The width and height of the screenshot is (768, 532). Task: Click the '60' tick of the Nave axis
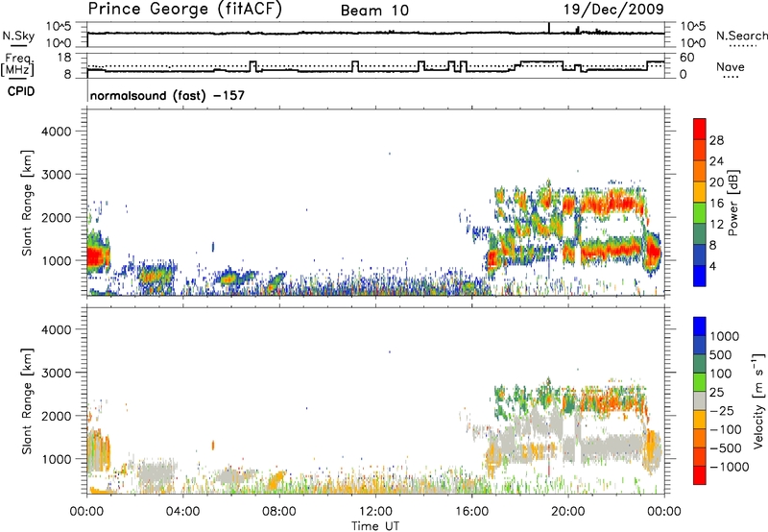[687, 58]
